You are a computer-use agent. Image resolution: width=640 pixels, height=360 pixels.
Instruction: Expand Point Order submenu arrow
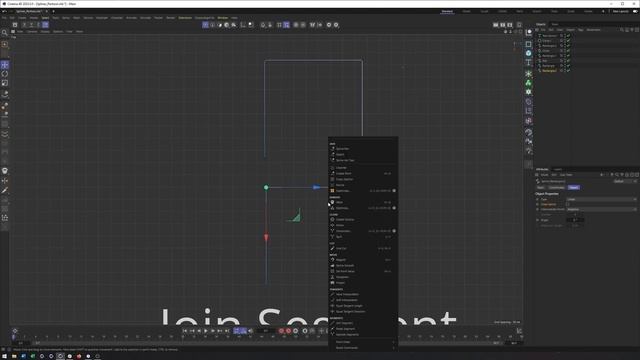pos(393,342)
